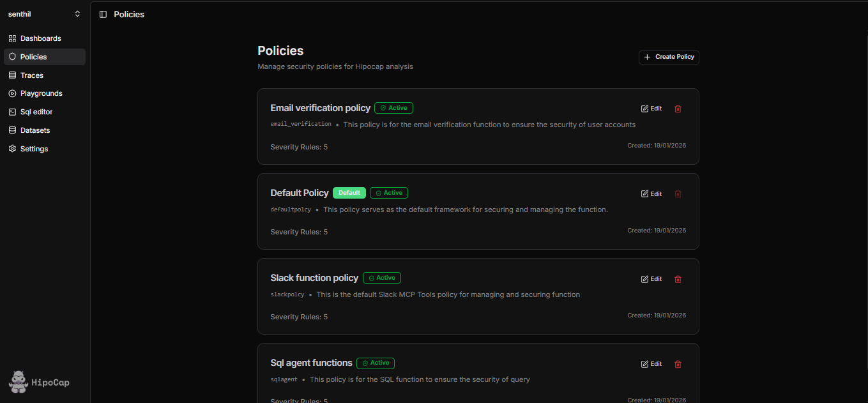Click the Create Policy button
868x403 pixels.
[x=669, y=57]
